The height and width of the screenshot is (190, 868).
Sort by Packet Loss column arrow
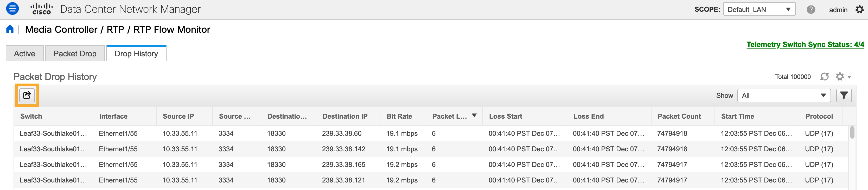[x=474, y=116]
